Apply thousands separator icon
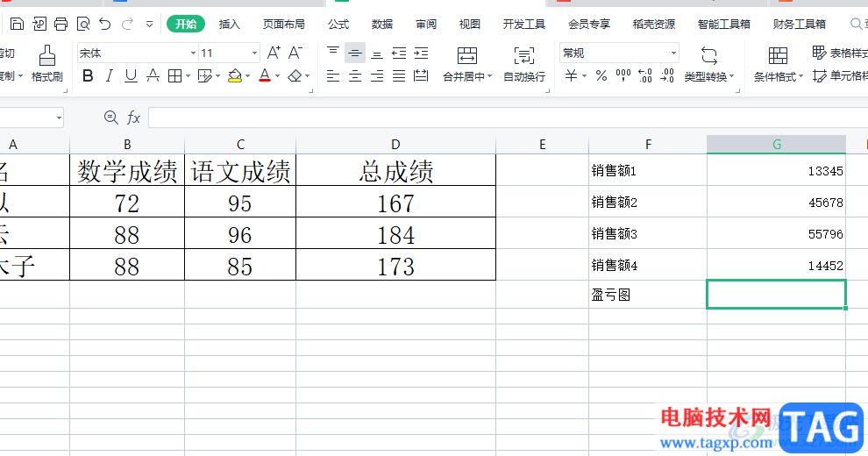The width and height of the screenshot is (868, 456). [623, 75]
